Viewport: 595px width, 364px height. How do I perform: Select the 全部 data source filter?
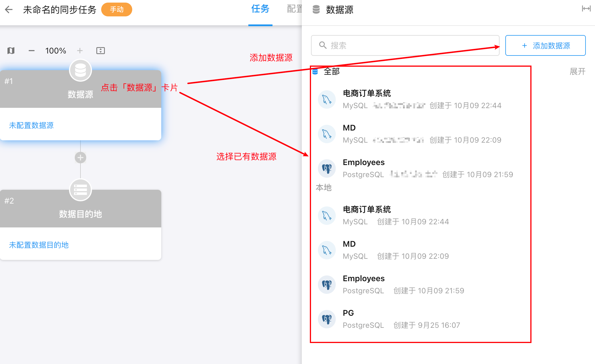click(331, 71)
